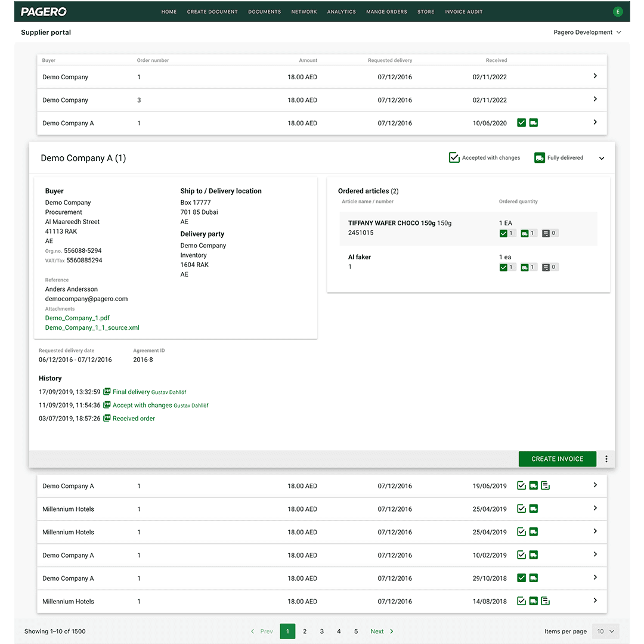Expand the Demo Company A 10/06/2020 order
Image resolution: width=644 pixels, height=644 pixels.
click(595, 122)
